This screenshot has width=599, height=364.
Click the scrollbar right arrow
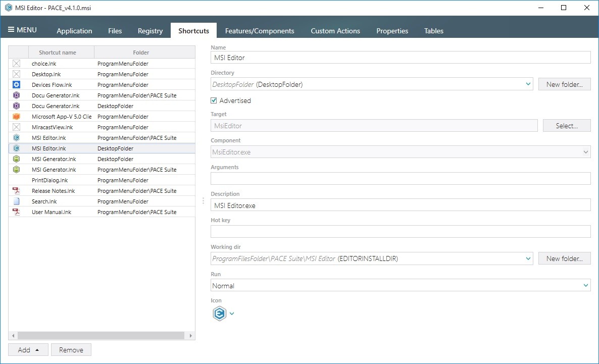click(x=190, y=335)
